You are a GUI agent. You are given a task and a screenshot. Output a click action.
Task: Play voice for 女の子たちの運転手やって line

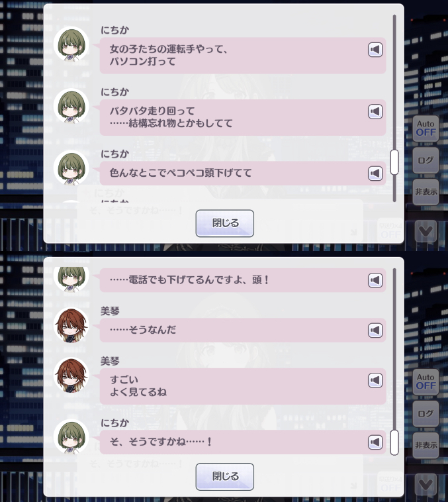point(375,50)
